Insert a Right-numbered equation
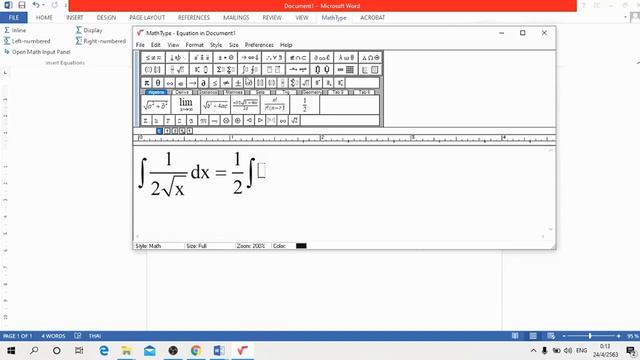This screenshot has width=640, height=360. click(101, 41)
